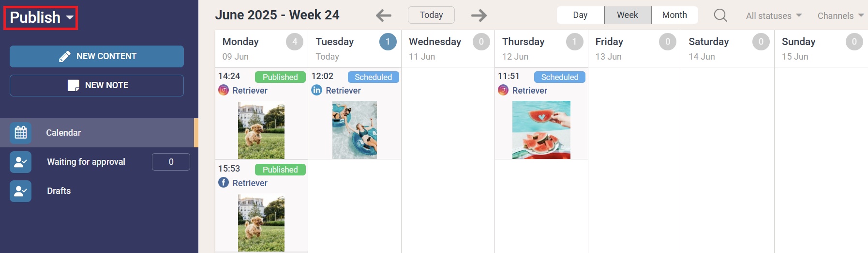The width and height of the screenshot is (868, 253).
Task: Click the Calendar sidebar icon
Action: [21, 133]
